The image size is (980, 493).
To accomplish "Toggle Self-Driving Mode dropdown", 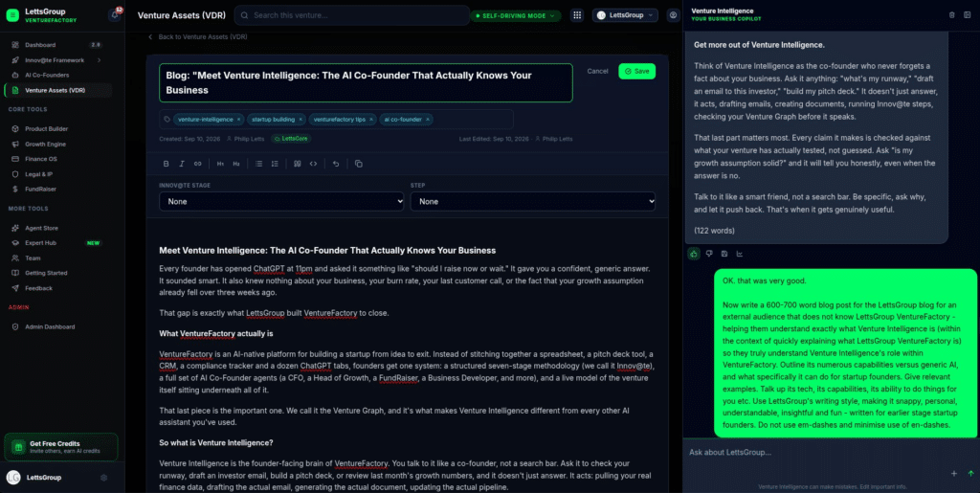I will tap(516, 15).
